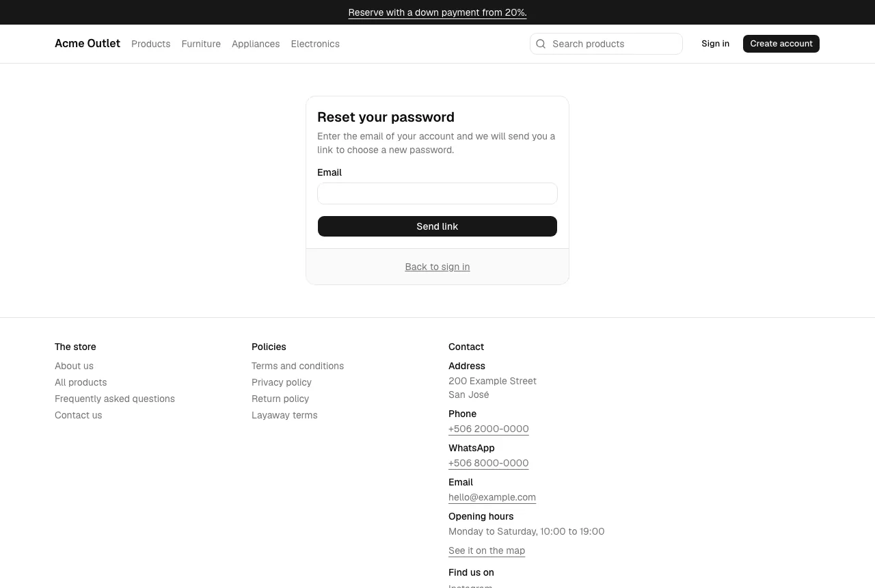Open Frequently asked questions link

coord(115,399)
